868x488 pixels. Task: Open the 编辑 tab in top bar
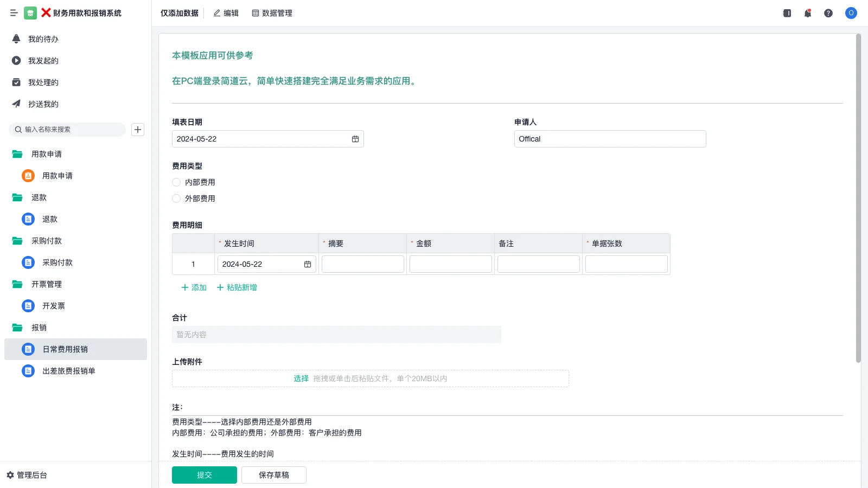click(226, 13)
